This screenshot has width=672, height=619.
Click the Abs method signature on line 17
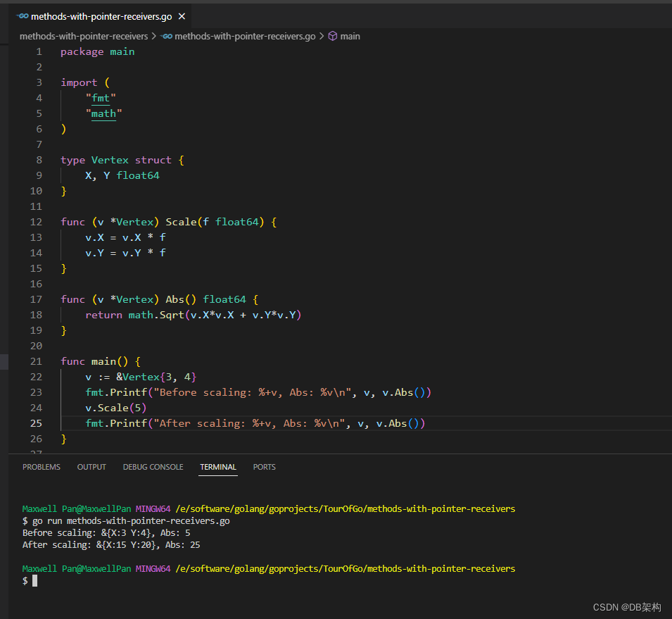pos(160,299)
